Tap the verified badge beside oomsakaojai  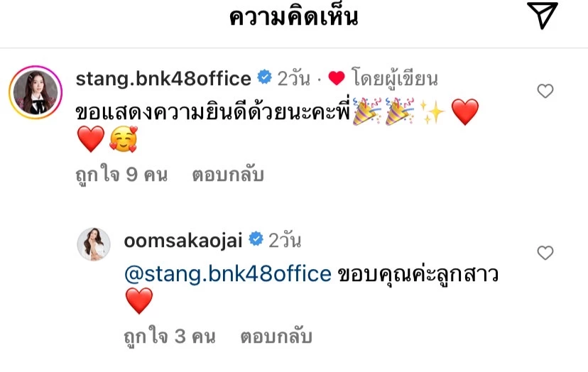256,239
